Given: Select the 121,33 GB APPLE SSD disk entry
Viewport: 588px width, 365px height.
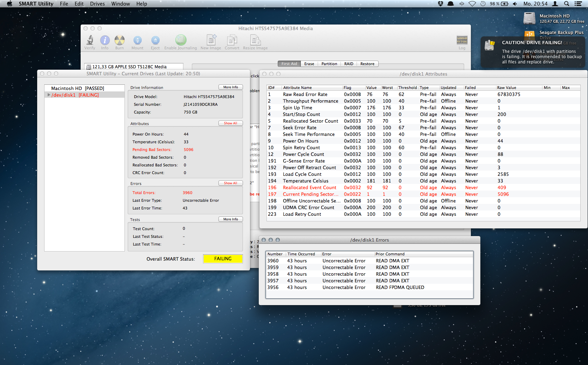Looking at the screenshot, I should [x=134, y=67].
